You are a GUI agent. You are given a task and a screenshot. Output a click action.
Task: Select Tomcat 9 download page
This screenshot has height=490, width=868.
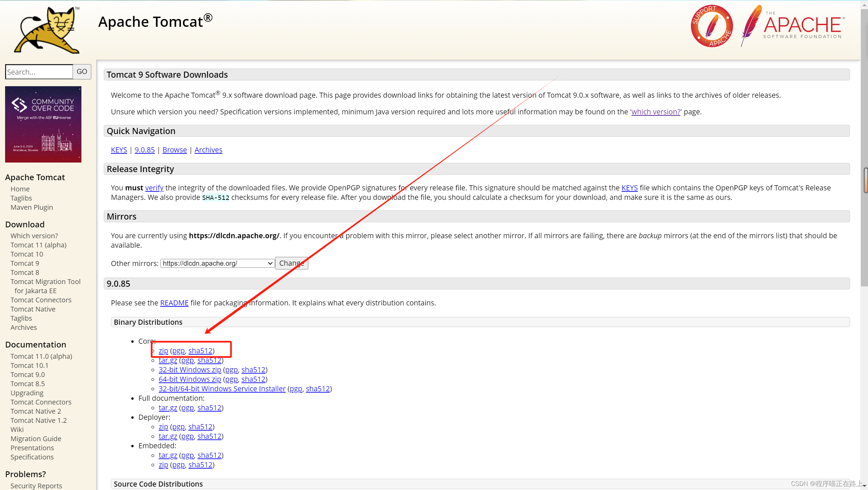point(25,263)
